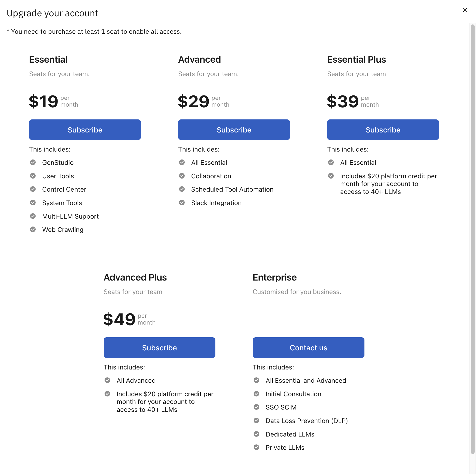Subscribe to the Advanced $29 plan
Viewport: 476px width, 474px height.
point(234,130)
